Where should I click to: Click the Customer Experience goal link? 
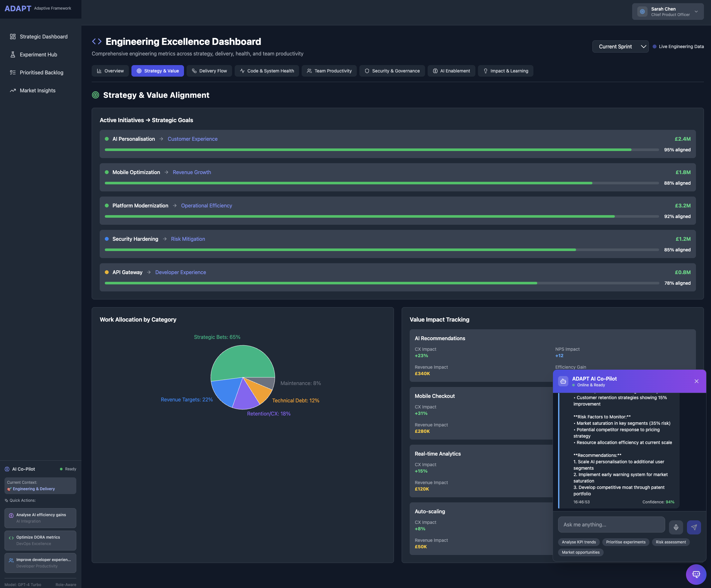coord(192,139)
